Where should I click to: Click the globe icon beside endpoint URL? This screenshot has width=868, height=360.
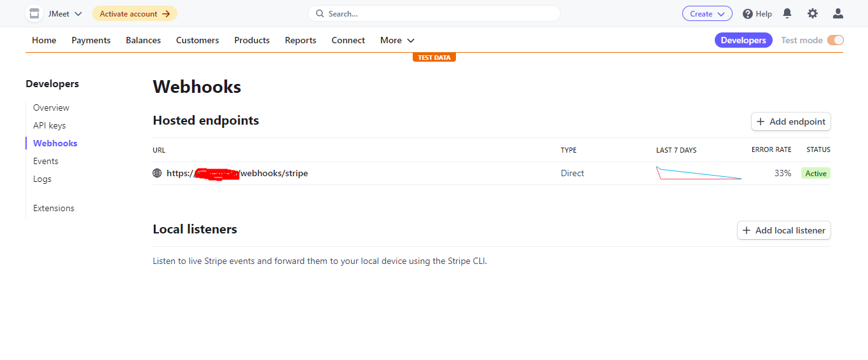click(157, 173)
